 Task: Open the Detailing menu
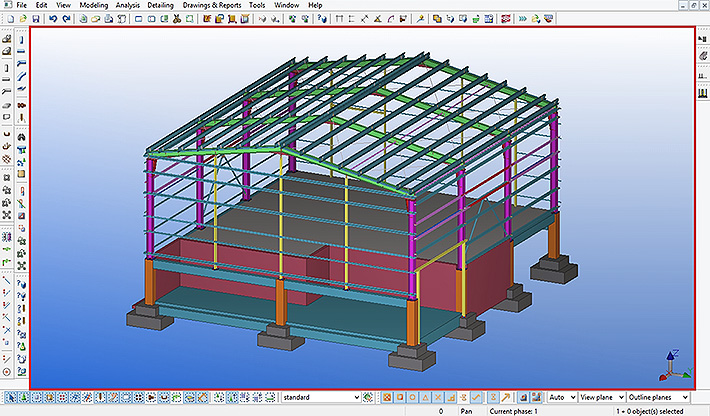pyautogui.click(x=160, y=5)
